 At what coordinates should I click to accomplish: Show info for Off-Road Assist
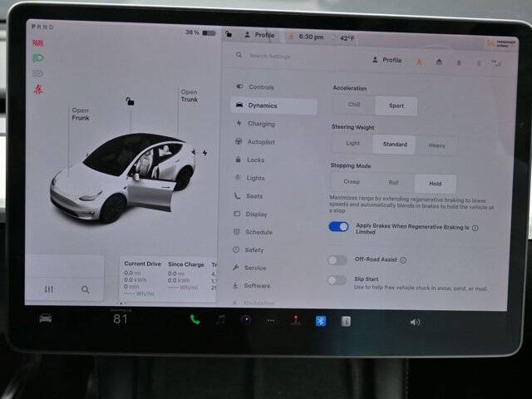(x=403, y=260)
